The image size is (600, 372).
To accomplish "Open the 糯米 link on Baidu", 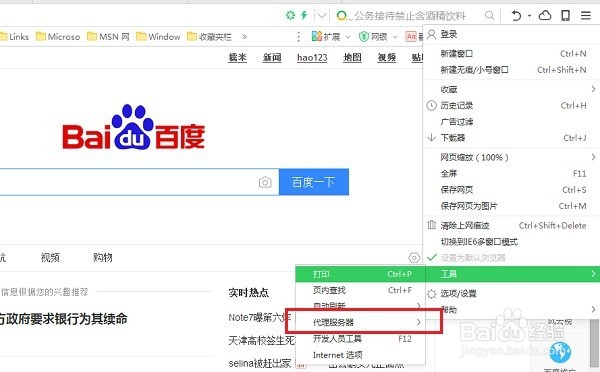I will [x=238, y=57].
